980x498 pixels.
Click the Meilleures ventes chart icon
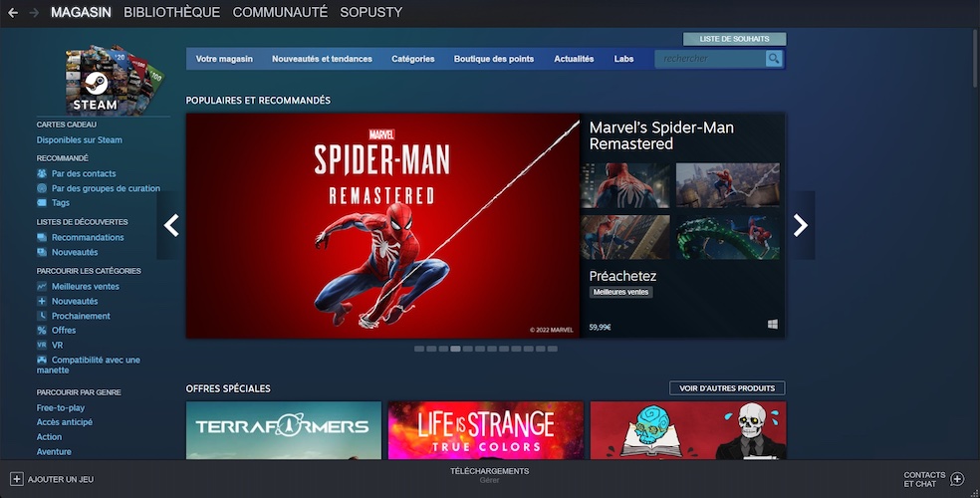(x=42, y=287)
